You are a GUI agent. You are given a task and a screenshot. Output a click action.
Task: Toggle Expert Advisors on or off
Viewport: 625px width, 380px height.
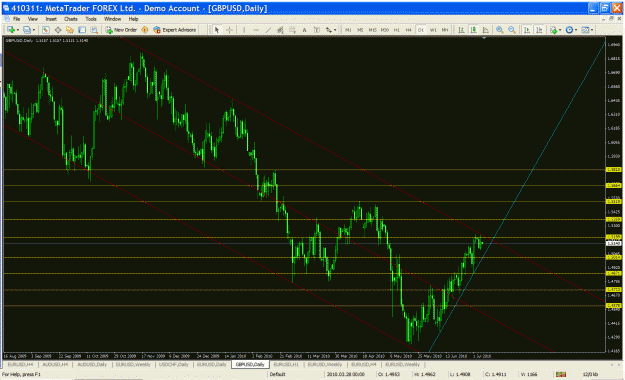(175, 30)
